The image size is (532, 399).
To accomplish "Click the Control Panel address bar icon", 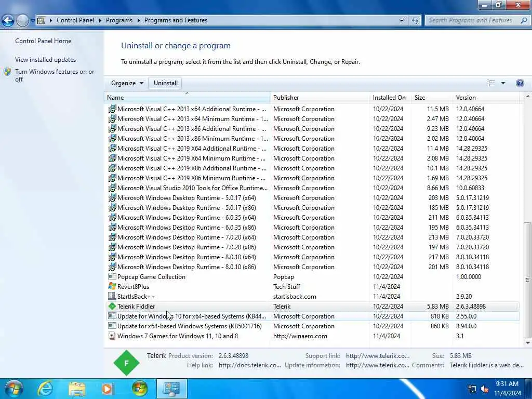I will pos(41,20).
